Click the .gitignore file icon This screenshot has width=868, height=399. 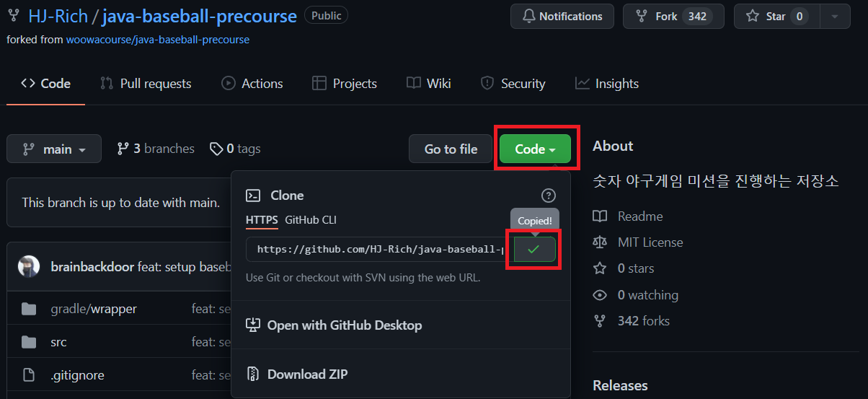pyautogui.click(x=29, y=375)
